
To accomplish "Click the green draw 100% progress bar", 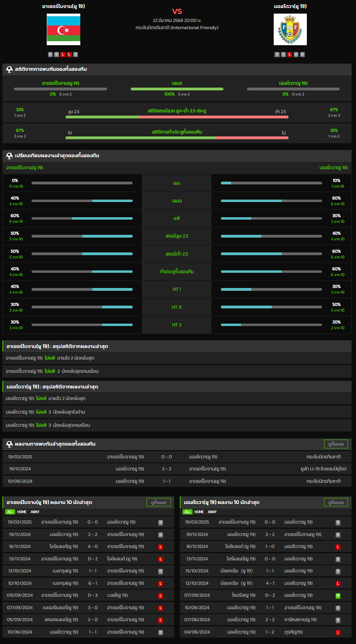I will [177, 89].
